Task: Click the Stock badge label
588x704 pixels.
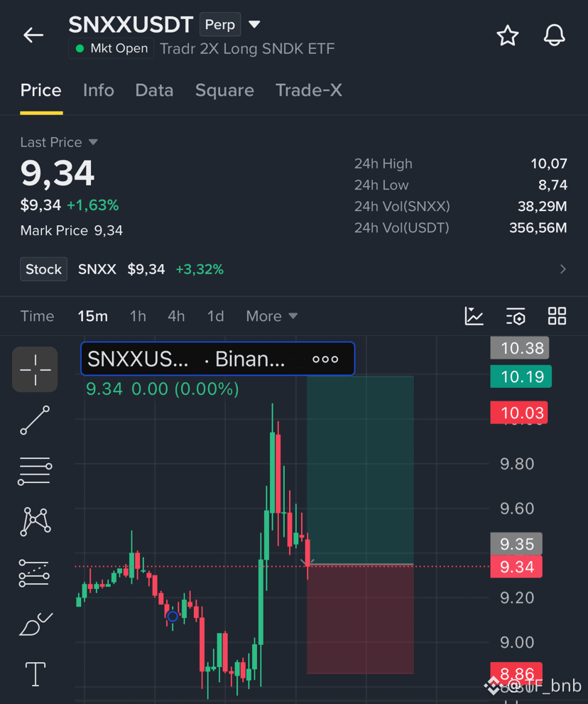Action: point(43,269)
